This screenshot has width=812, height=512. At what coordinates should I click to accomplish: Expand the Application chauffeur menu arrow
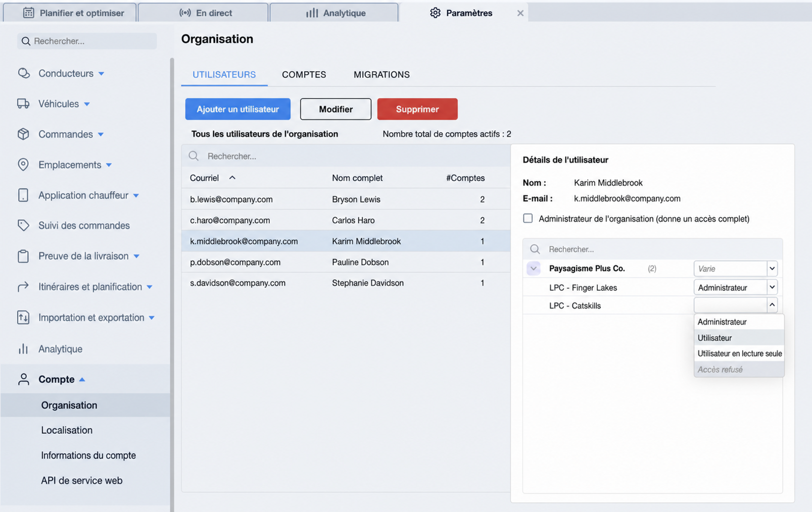point(136,195)
